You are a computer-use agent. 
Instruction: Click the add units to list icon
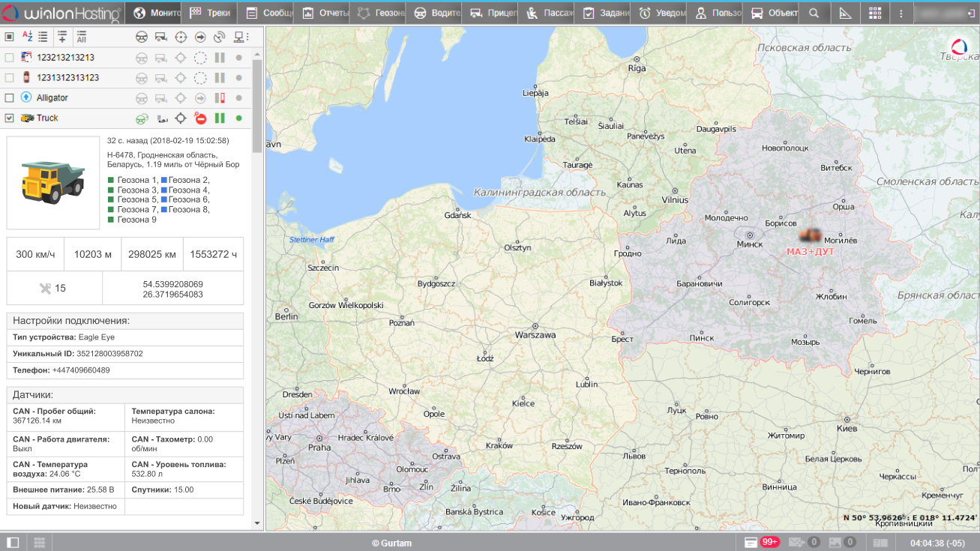click(x=62, y=37)
